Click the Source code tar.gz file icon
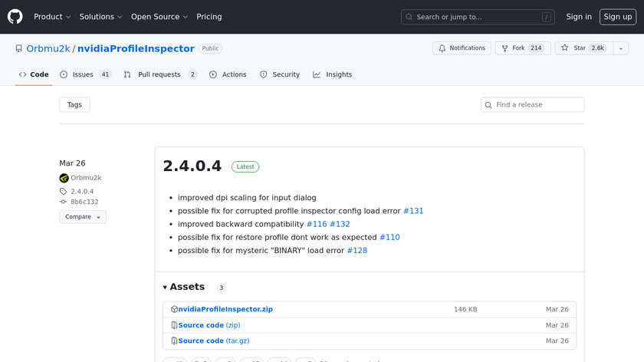Image resolution: width=644 pixels, height=362 pixels. [175, 341]
